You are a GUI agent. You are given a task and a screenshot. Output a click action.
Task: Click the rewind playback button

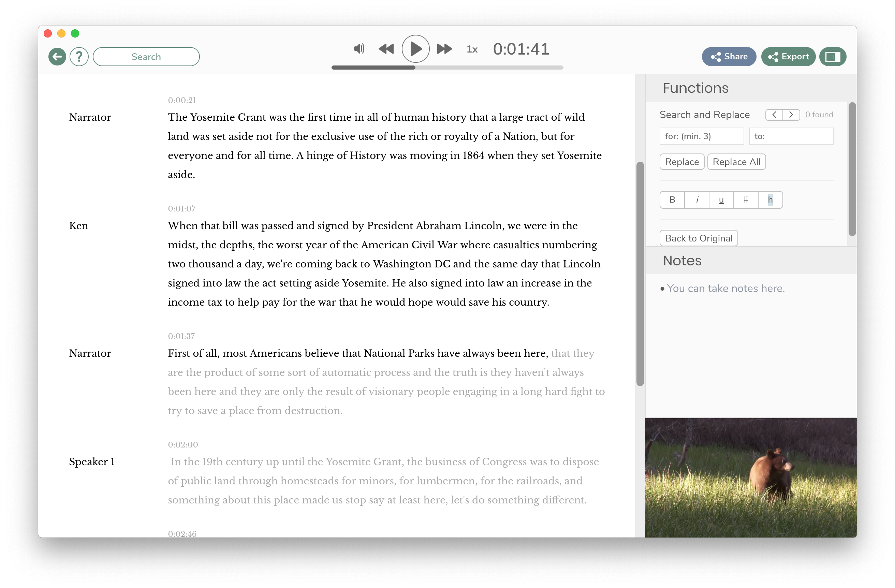[x=386, y=49]
